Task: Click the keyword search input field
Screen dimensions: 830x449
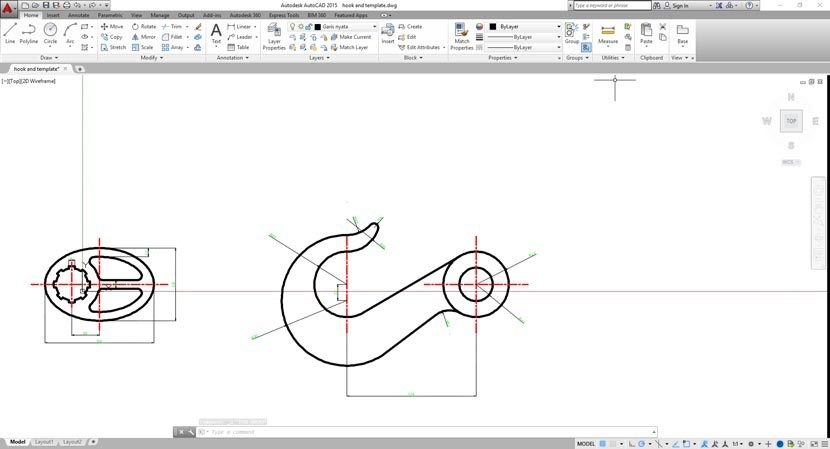Action: click(612, 5)
